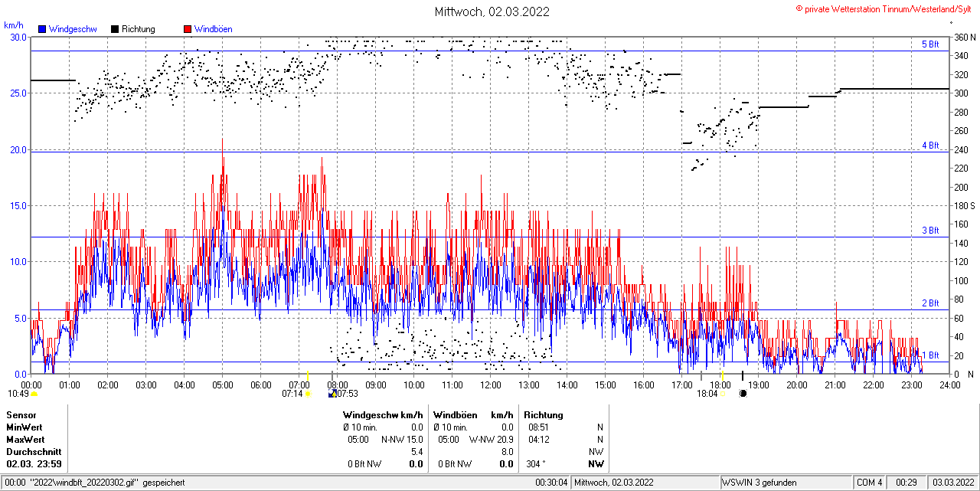
Task: Click the 304 ° current direction value
Action: point(537,464)
